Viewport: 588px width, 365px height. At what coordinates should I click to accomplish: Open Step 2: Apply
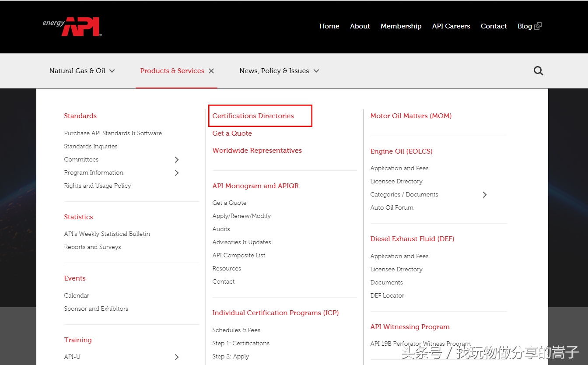point(231,356)
